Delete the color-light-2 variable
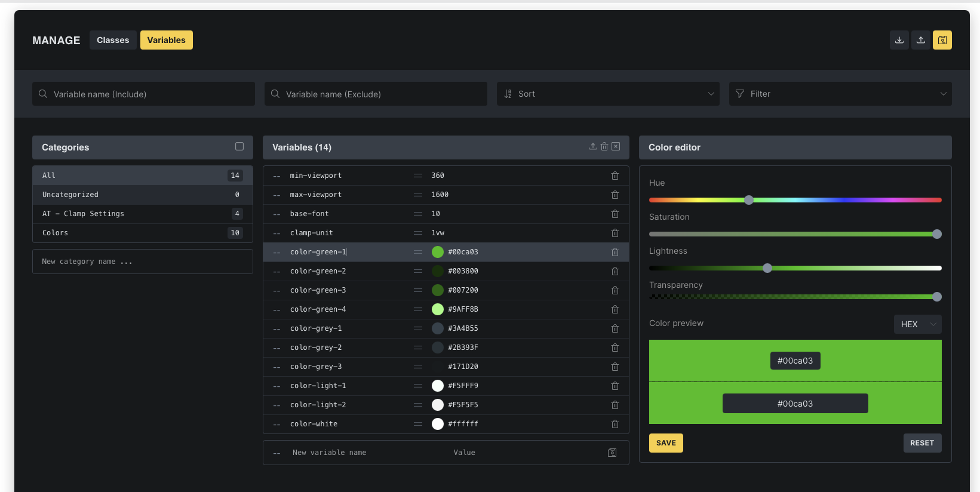This screenshot has width=980, height=492. point(615,405)
